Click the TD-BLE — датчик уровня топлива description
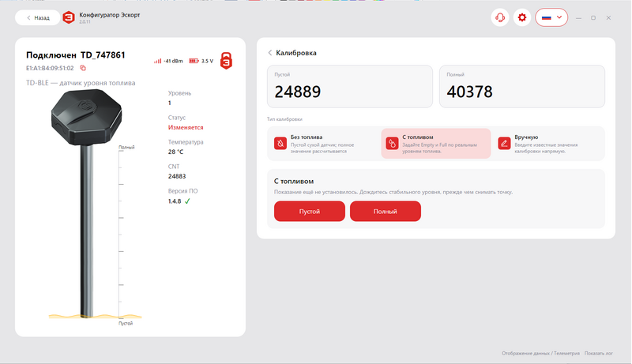Screen dimensions: 632x364 (81, 83)
